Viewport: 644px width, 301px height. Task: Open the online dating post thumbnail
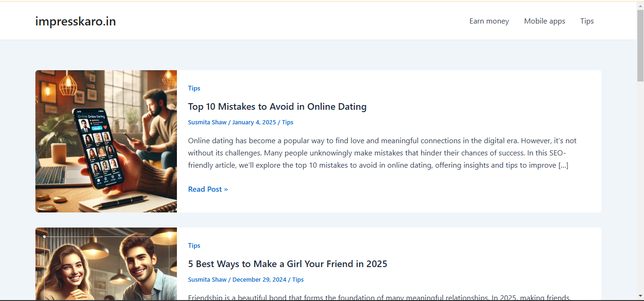pyautogui.click(x=106, y=141)
